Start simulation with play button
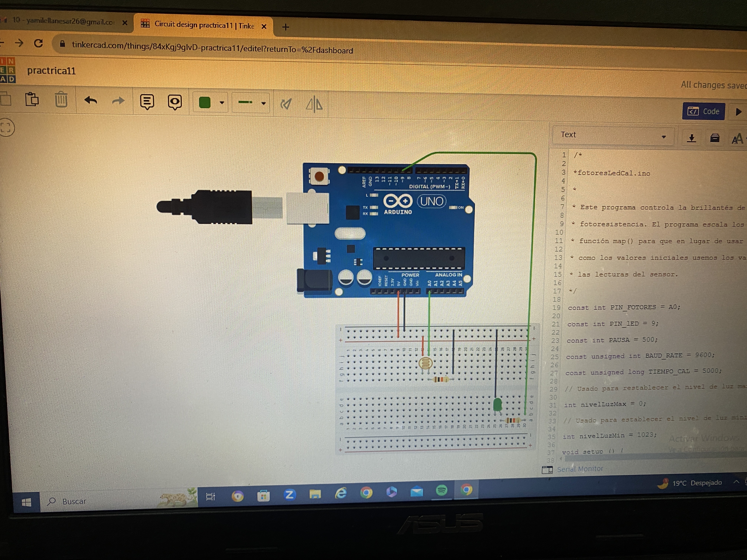The image size is (747, 560). pos(738,112)
